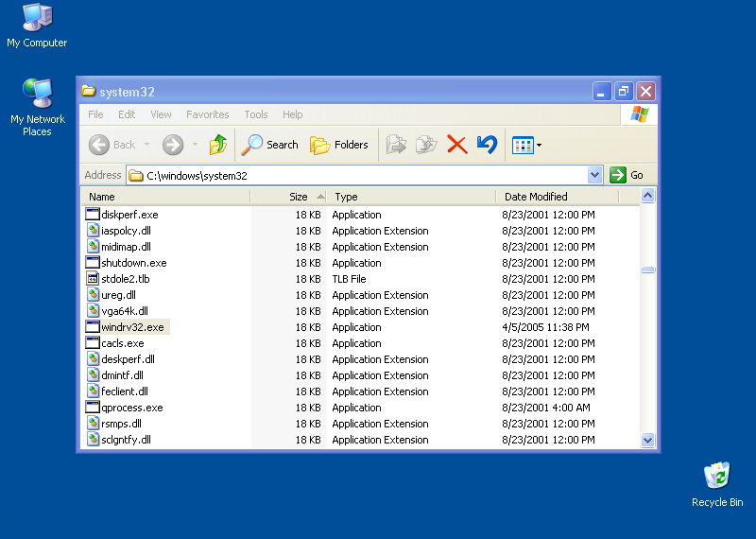
Task: Click the Go button
Action: (627, 175)
